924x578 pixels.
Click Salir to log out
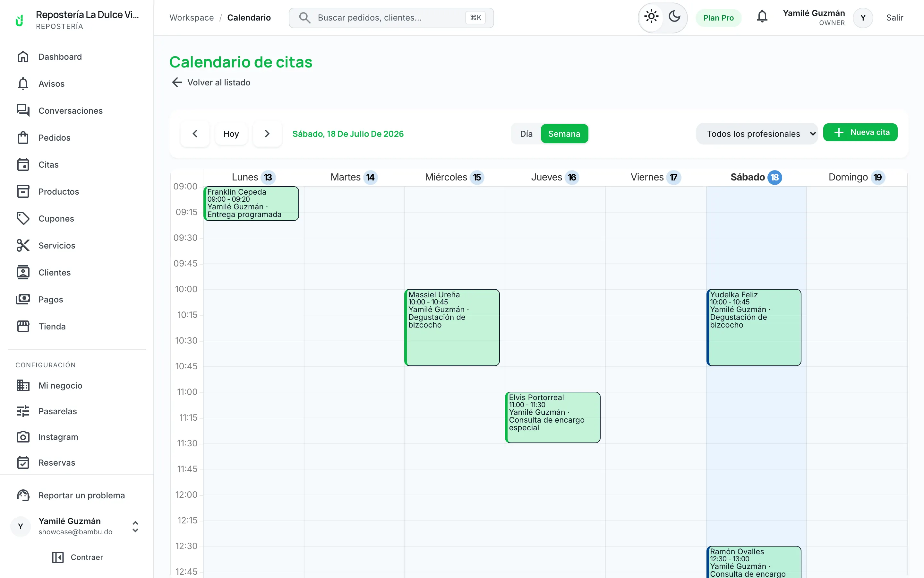click(x=894, y=18)
